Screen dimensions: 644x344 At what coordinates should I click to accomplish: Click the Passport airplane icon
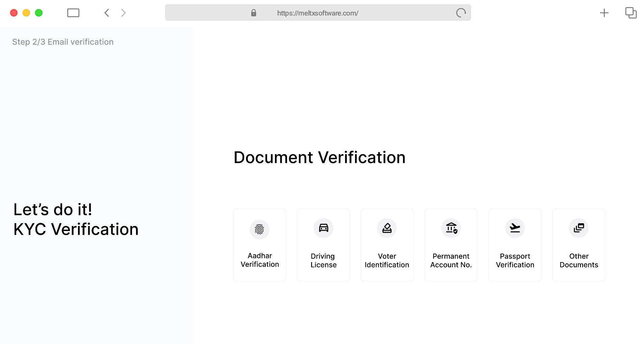(x=515, y=228)
